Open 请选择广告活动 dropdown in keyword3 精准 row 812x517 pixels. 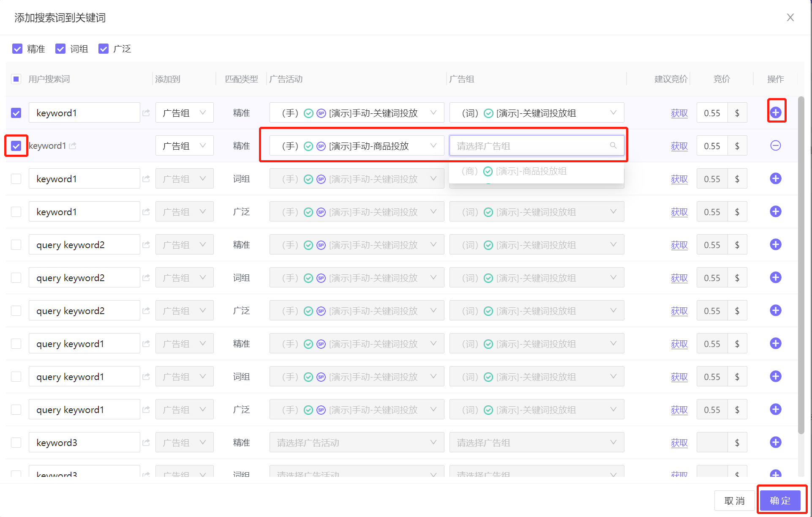(x=357, y=443)
